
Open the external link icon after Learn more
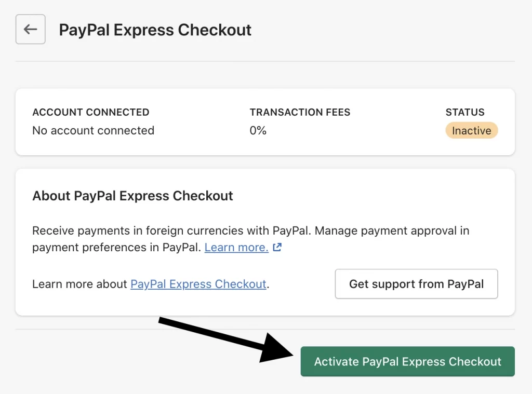pyautogui.click(x=277, y=247)
